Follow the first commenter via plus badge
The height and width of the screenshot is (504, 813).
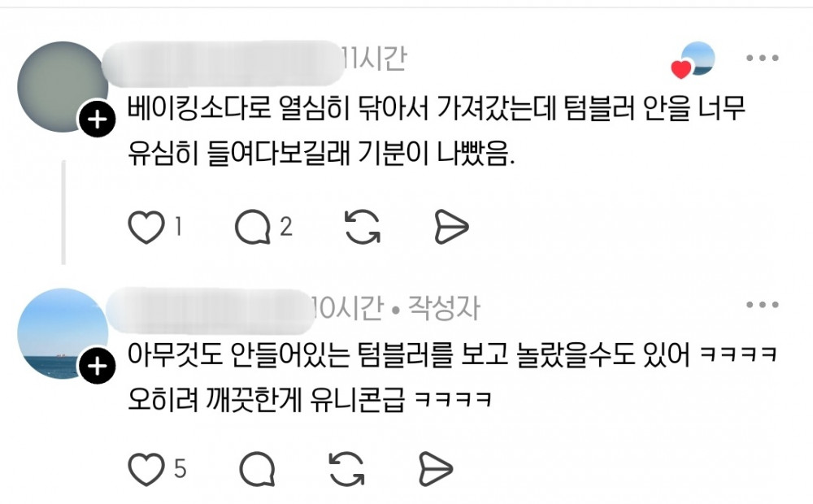97,119
